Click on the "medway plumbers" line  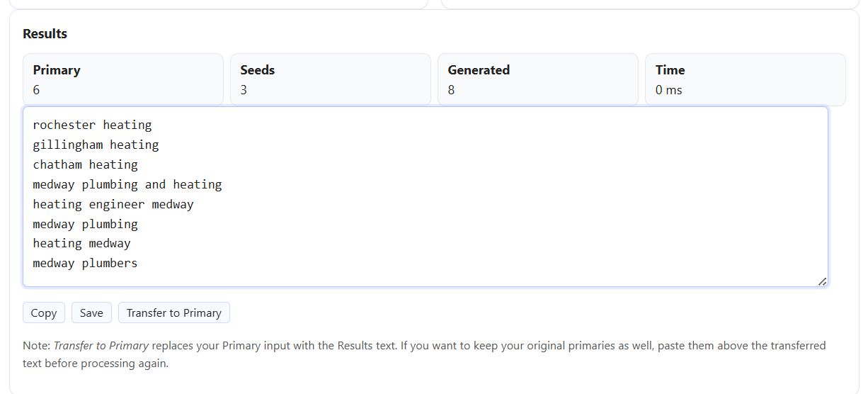85,264
